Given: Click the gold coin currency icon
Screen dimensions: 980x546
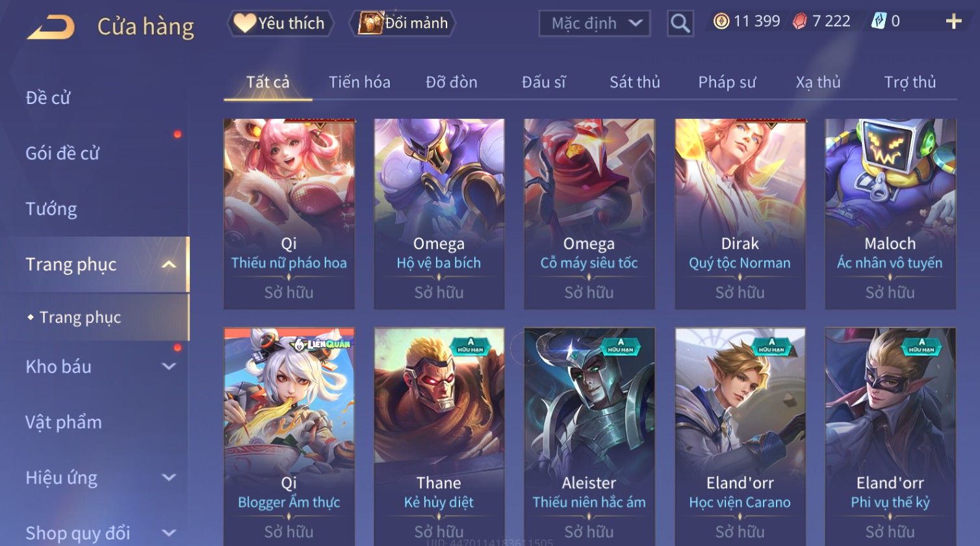Looking at the screenshot, I should coord(721,21).
